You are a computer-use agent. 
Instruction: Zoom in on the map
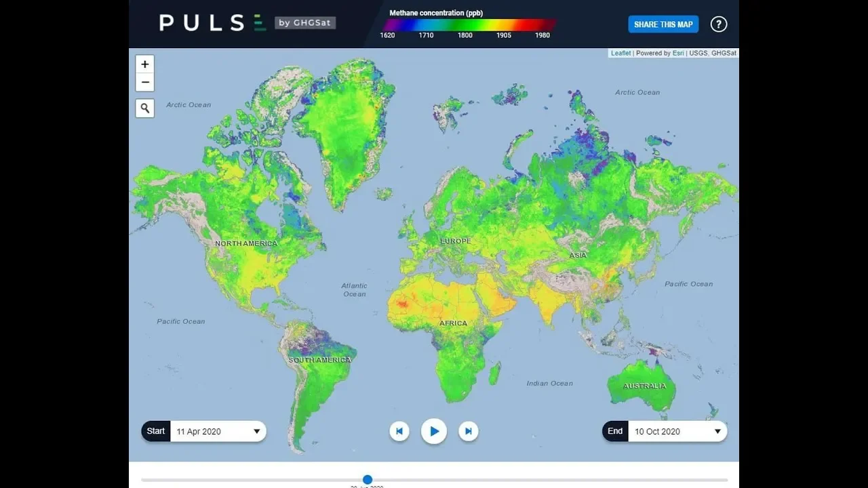point(144,64)
